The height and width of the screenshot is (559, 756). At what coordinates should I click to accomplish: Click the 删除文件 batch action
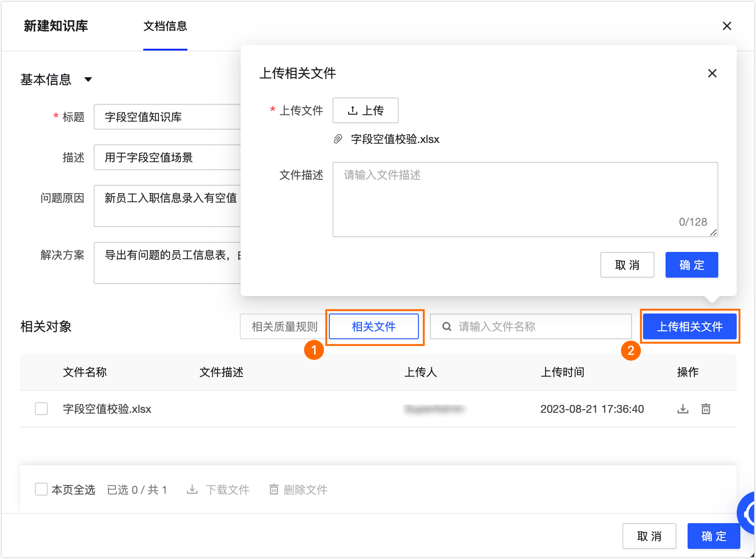click(298, 490)
